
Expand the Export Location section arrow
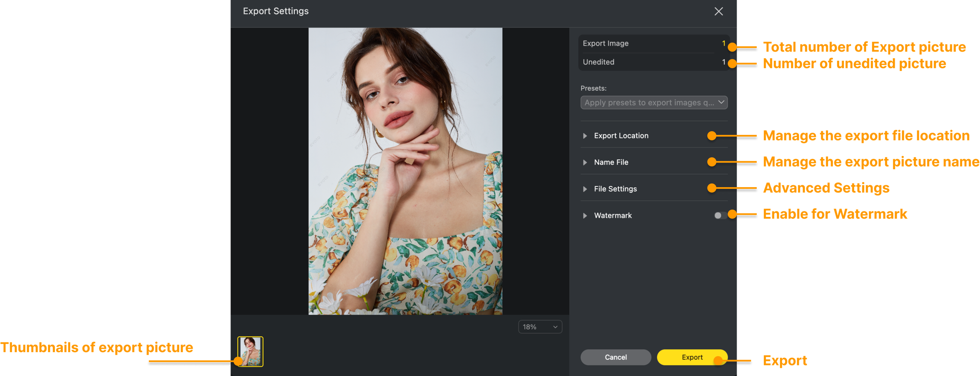coord(585,136)
